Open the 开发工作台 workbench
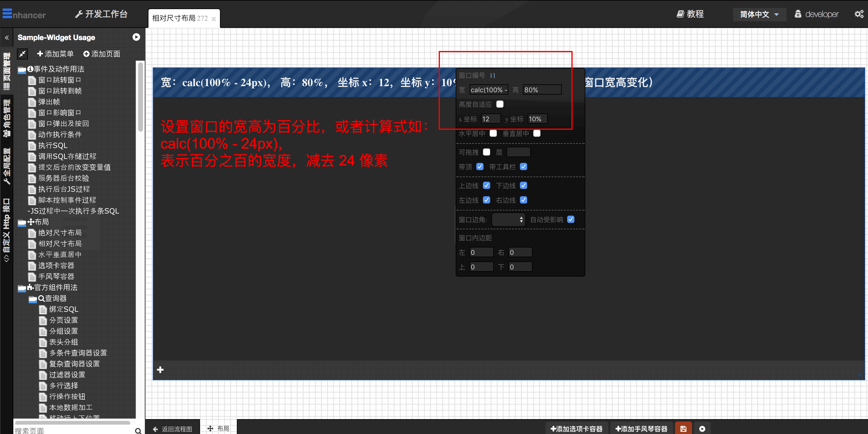 click(x=101, y=14)
